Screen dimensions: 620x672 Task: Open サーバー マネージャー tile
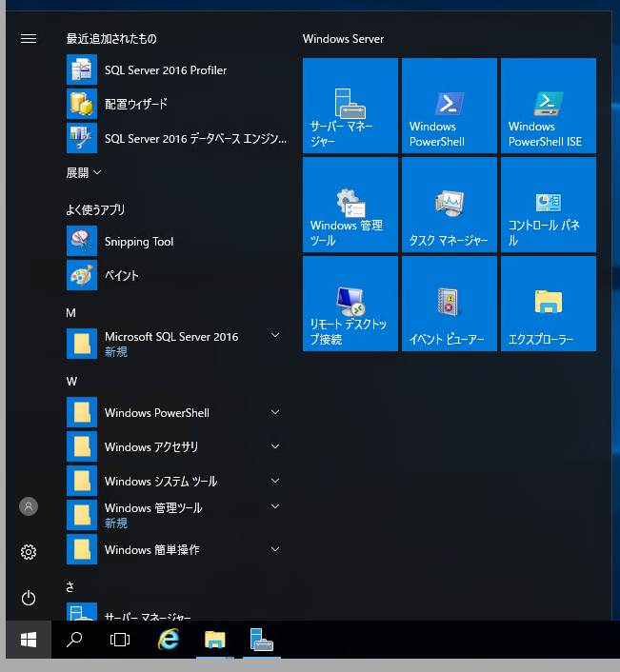(x=350, y=106)
